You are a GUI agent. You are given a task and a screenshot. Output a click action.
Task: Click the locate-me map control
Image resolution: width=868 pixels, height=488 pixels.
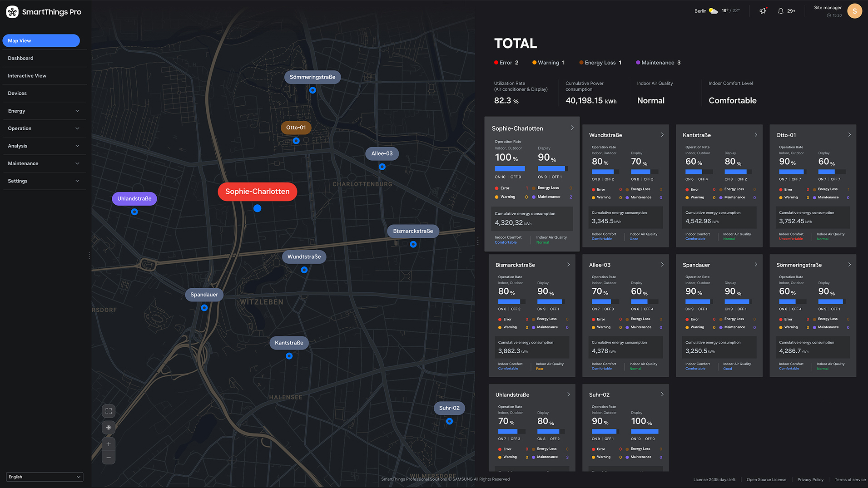[x=109, y=428]
